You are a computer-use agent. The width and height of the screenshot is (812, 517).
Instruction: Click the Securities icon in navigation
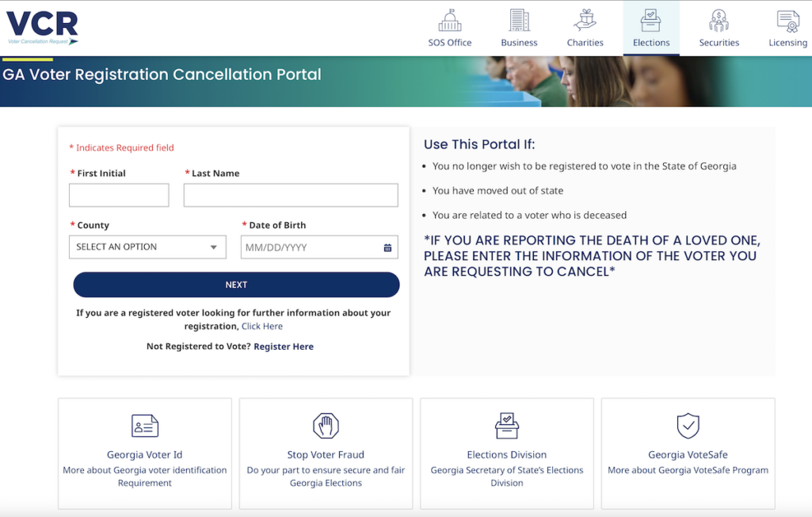pyautogui.click(x=719, y=21)
